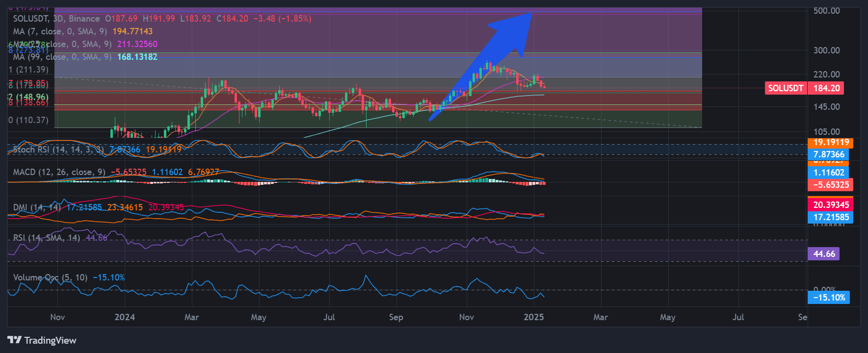
Task: Select the 168.13182 moving average value
Action: [x=137, y=57]
